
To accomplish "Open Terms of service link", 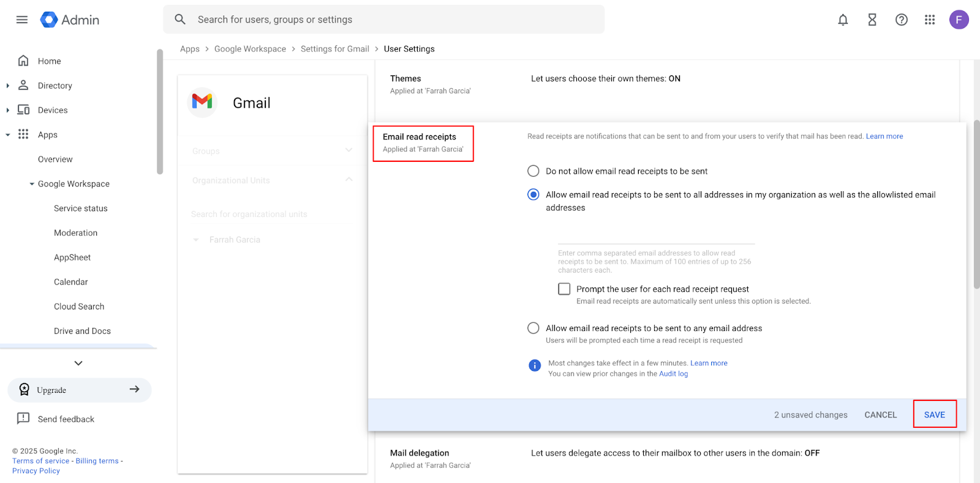I will pos(41,461).
